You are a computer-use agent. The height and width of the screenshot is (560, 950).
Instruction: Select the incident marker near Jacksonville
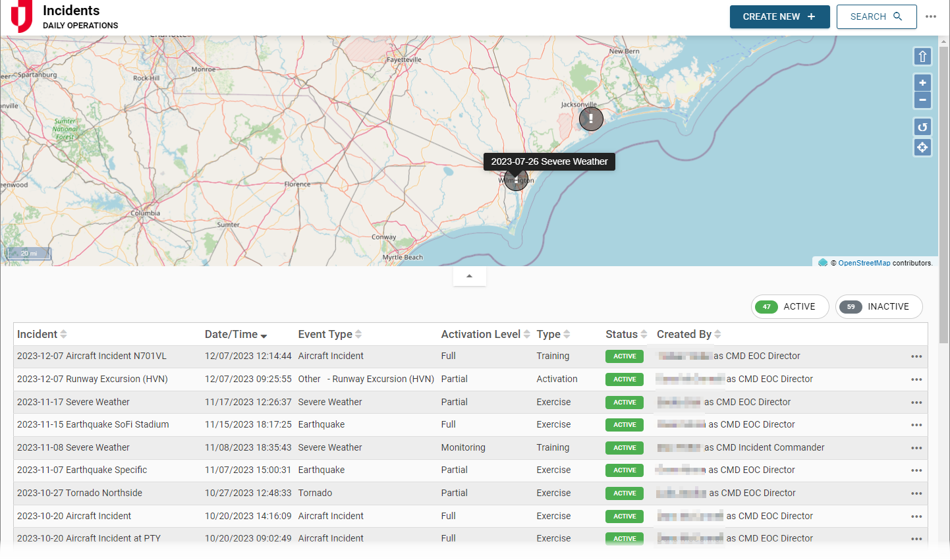591,119
